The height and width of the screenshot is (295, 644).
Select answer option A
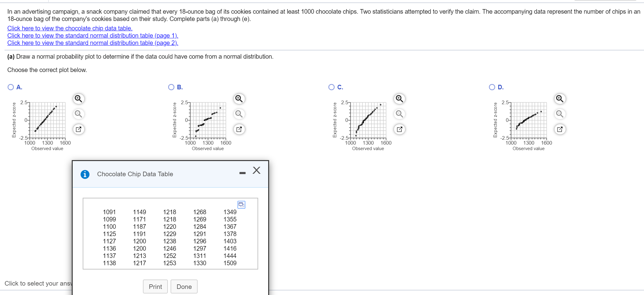pyautogui.click(x=11, y=87)
